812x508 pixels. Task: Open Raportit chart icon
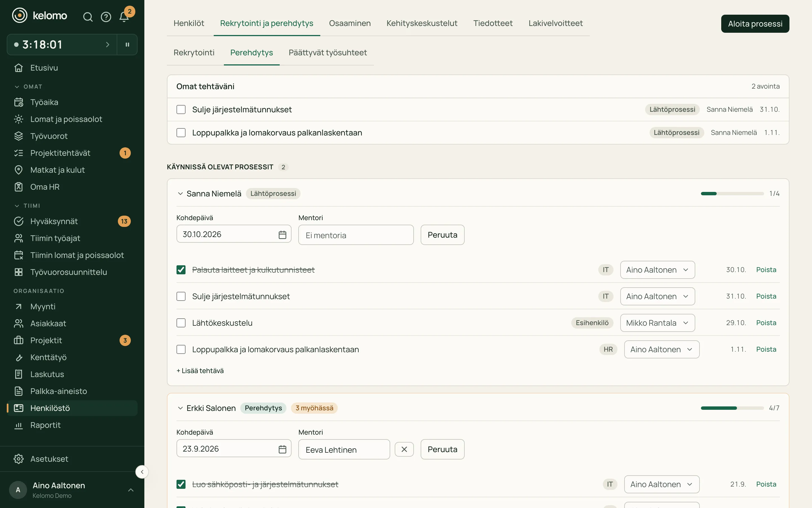[19, 425]
